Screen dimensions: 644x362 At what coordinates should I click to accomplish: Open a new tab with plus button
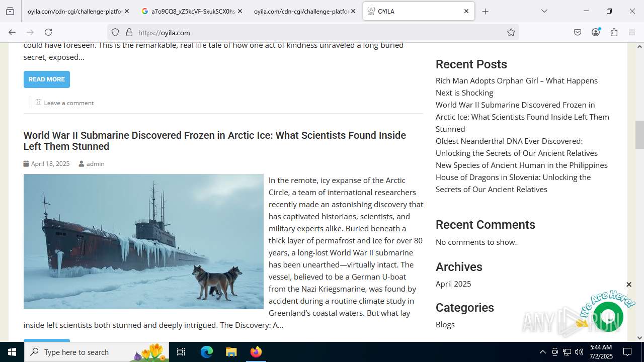click(485, 11)
